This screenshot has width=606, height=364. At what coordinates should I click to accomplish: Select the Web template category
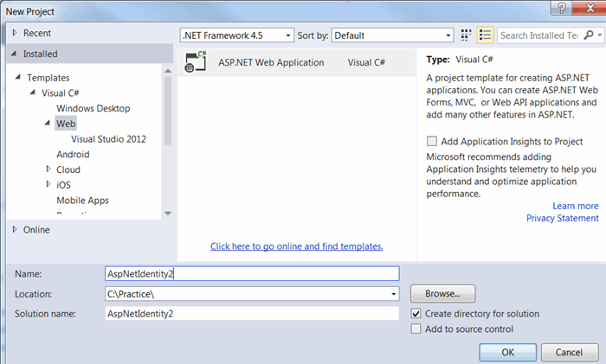(66, 124)
